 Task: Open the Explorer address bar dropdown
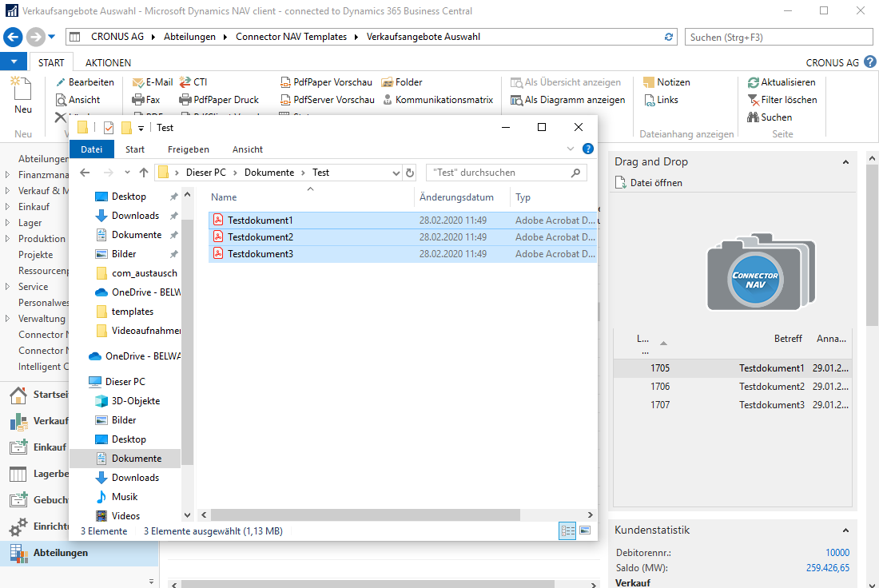(396, 173)
